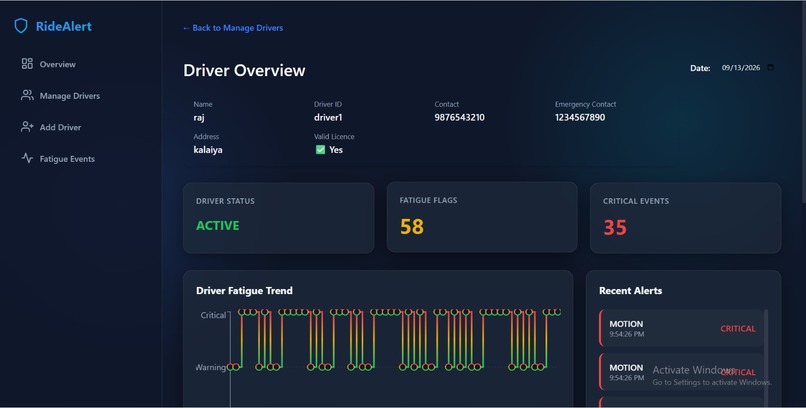Click the Warning axis label on chart

[211, 367]
